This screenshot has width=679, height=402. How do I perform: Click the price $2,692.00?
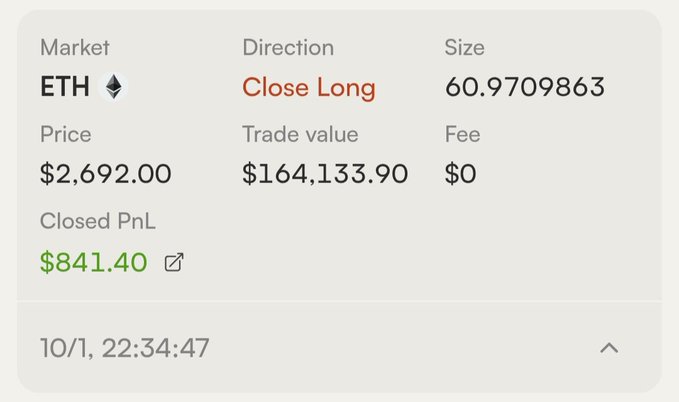(106, 174)
